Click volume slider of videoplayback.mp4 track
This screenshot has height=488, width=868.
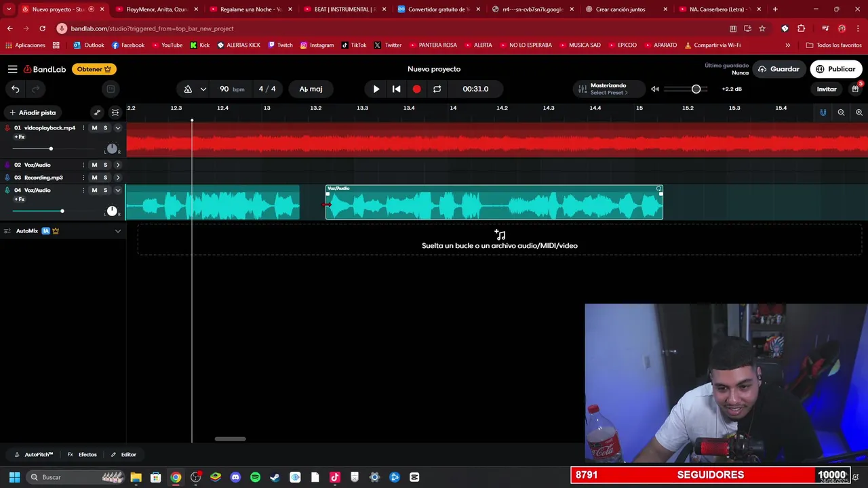pos(50,148)
